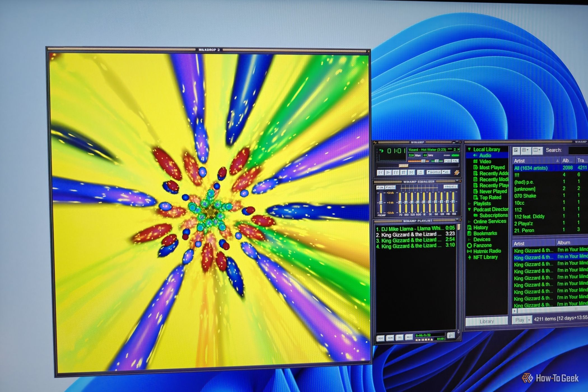Toggle the EQ window button
Image resolution: width=588 pixels, height=392 pixels.
tap(448, 161)
